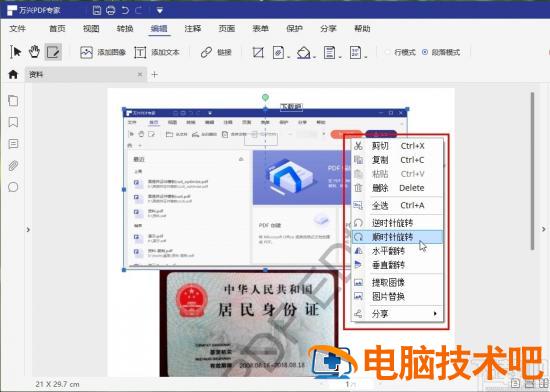Viewport: 550px width, 392px height.
Task: Open the search panel circle icon
Action: [x=13, y=187]
